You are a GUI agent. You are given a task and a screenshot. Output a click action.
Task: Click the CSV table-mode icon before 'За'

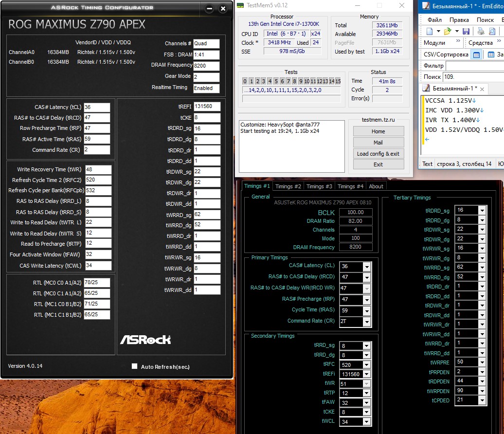tap(491, 54)
